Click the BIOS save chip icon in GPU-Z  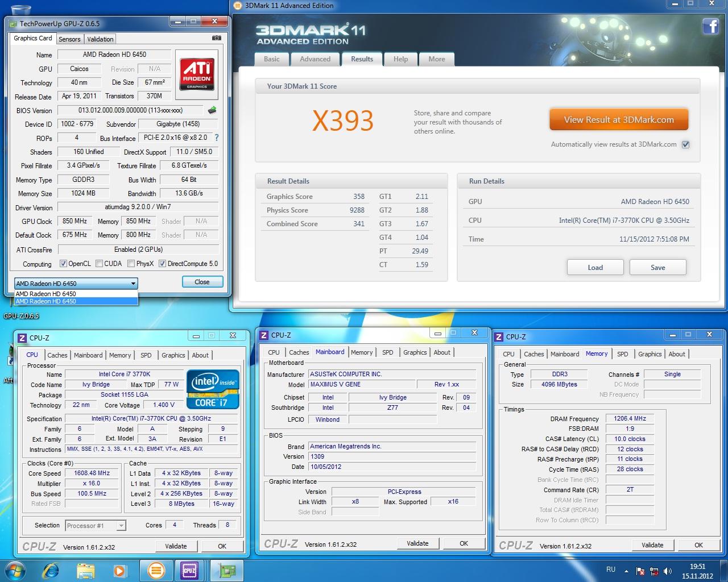(212, 110)
